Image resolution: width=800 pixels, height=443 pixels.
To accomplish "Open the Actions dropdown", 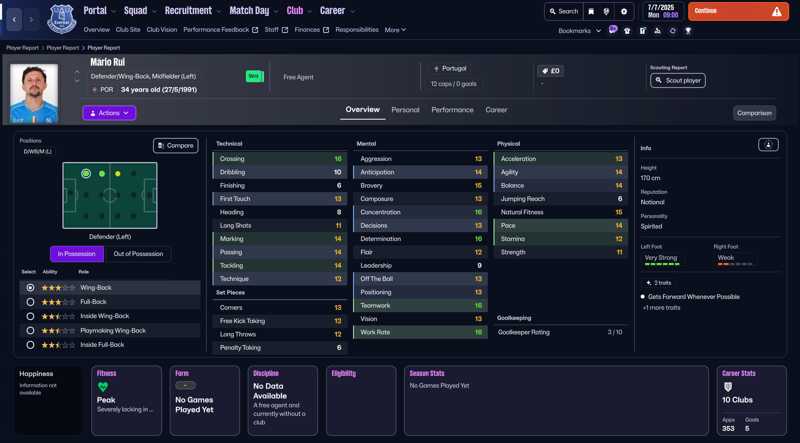I will (x=109, y=113).
